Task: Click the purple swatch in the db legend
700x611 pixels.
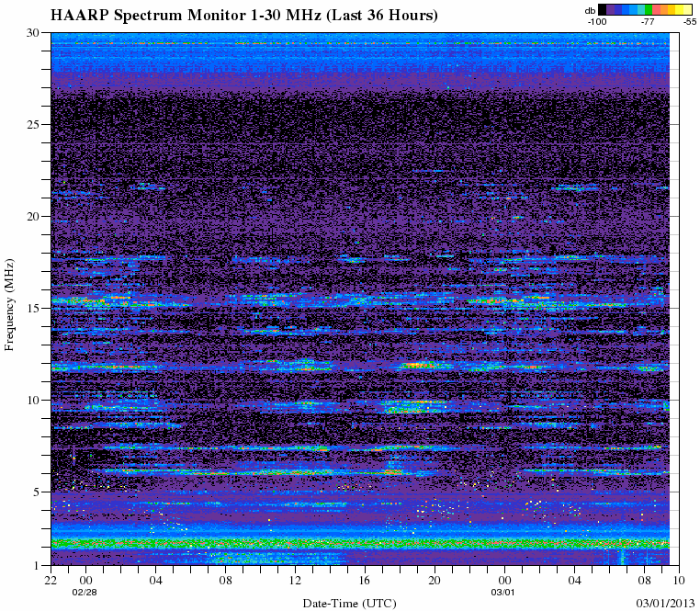Action: pos(610,9)
